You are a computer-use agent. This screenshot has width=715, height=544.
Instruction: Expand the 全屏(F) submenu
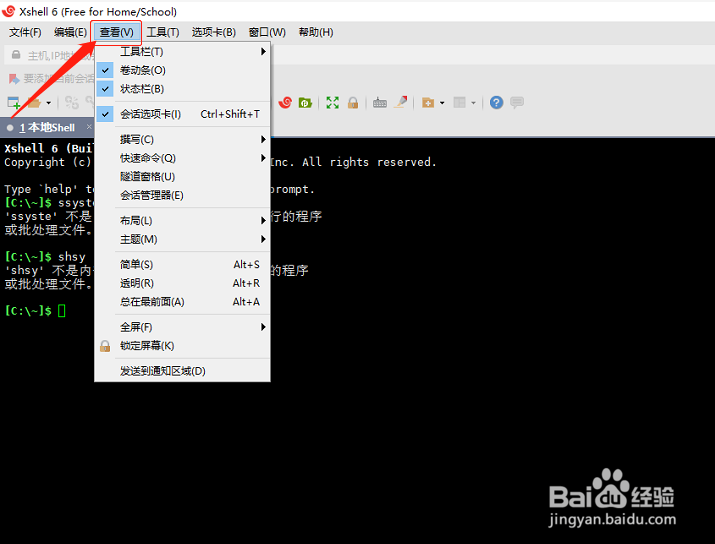point(182,327)
